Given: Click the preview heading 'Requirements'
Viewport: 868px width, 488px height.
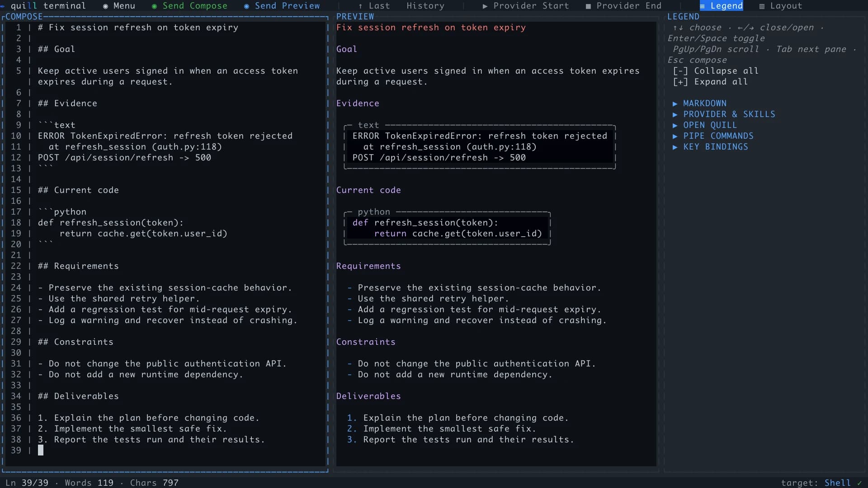Looking at the screenshot, I should coord(368,266).
